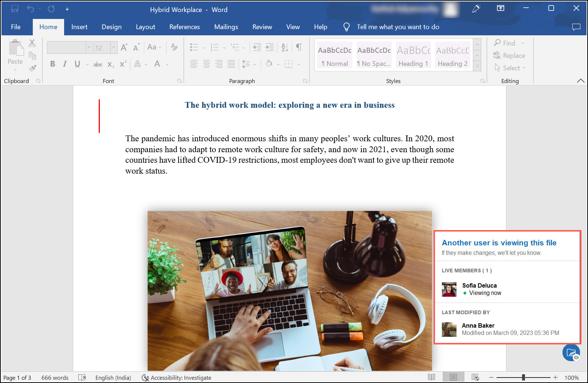Image resolution: width=588 pixels, height=383 pixels.
Task: Expand the Styles gallery more arrow
Action: tap(477, 66)
